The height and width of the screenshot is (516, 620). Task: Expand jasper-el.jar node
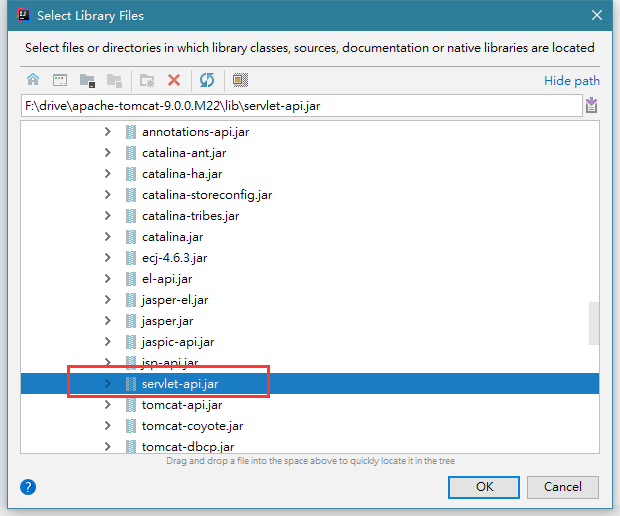[108, 300]
